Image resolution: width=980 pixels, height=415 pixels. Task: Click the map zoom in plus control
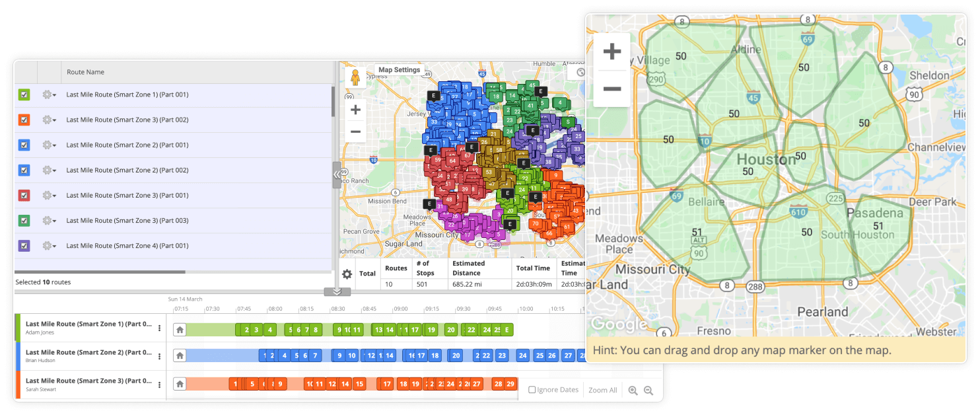tap(355, 110)
